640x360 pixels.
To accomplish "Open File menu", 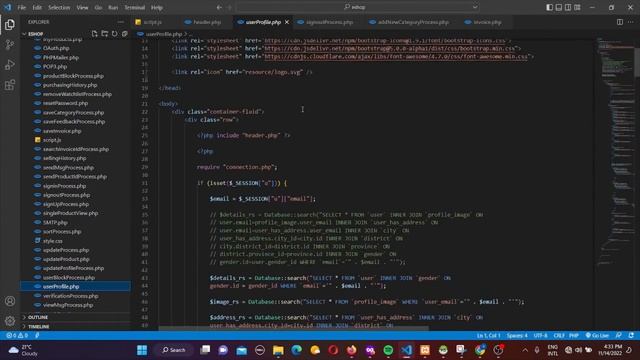I will point(21,7).
